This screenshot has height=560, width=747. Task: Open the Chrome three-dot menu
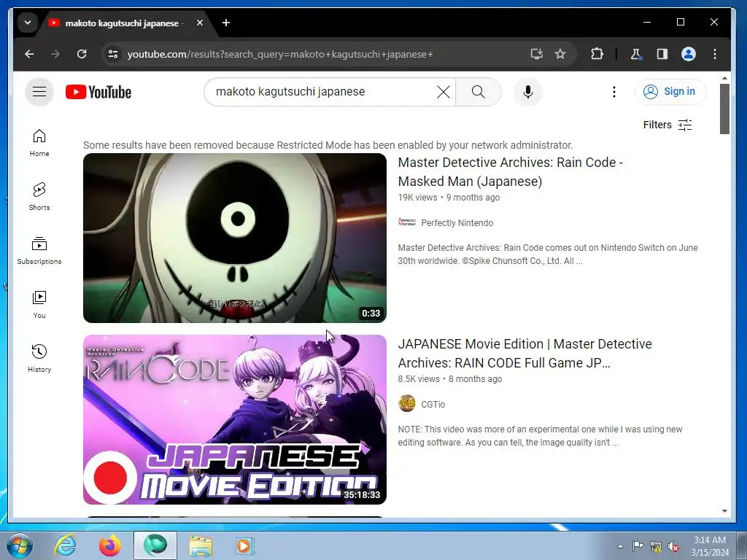(x=715, y=54)
